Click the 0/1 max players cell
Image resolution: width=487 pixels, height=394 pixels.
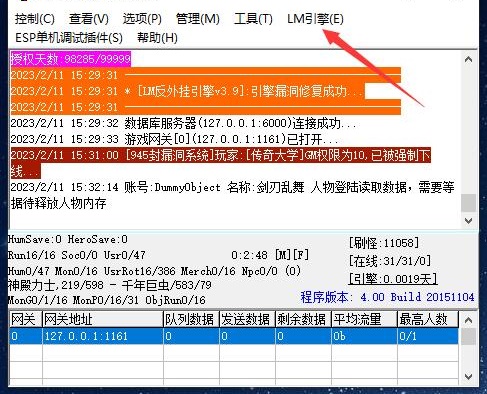click(x=428, y=336)
